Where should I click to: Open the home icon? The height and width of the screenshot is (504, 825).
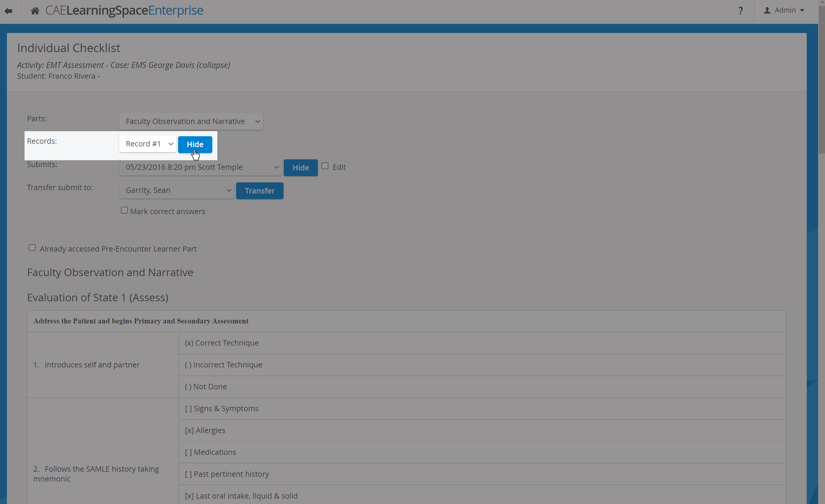35,11
